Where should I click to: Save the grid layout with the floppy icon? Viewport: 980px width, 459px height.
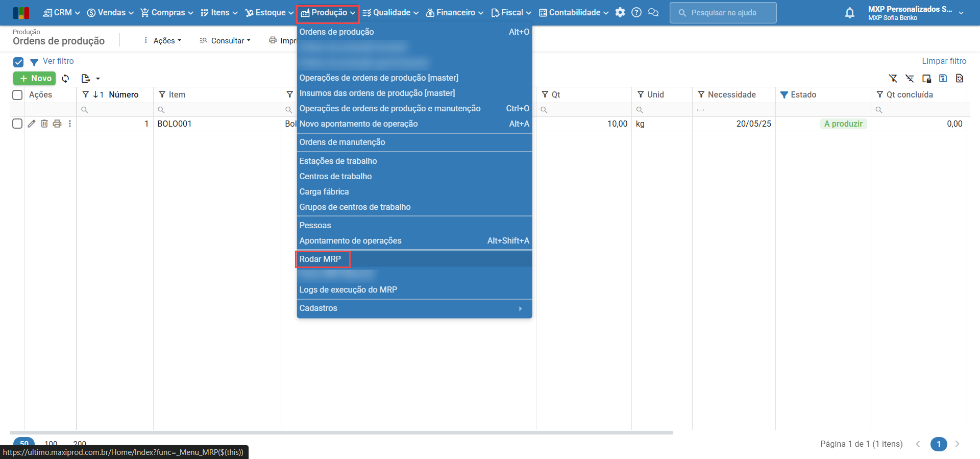(x=943, y=79)
